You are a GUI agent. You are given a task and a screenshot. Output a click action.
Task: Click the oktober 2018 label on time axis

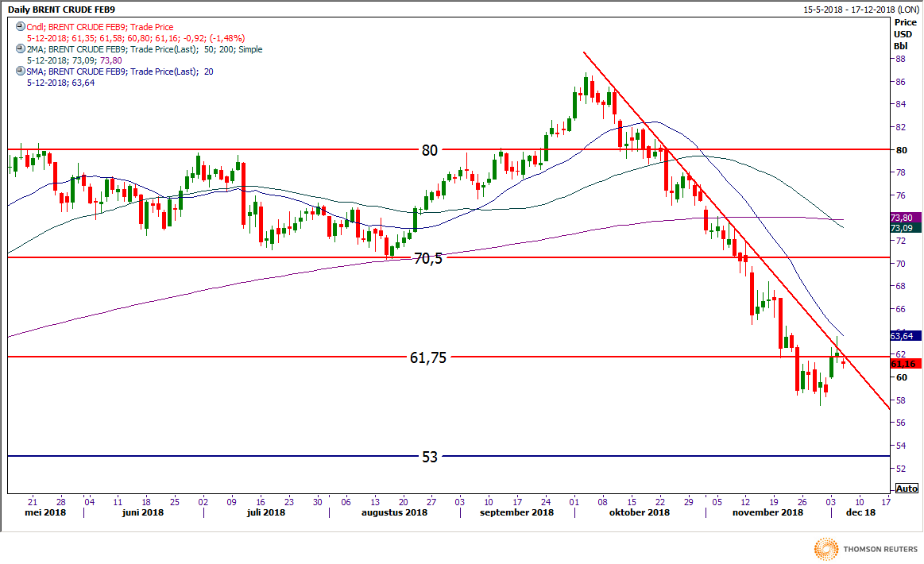(x=639, y=512)
